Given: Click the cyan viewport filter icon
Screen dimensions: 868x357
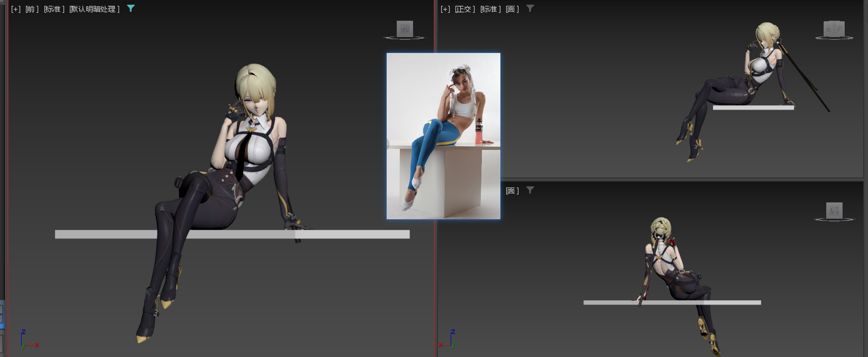Looking at the screenshot, I should tap(131, 8).
